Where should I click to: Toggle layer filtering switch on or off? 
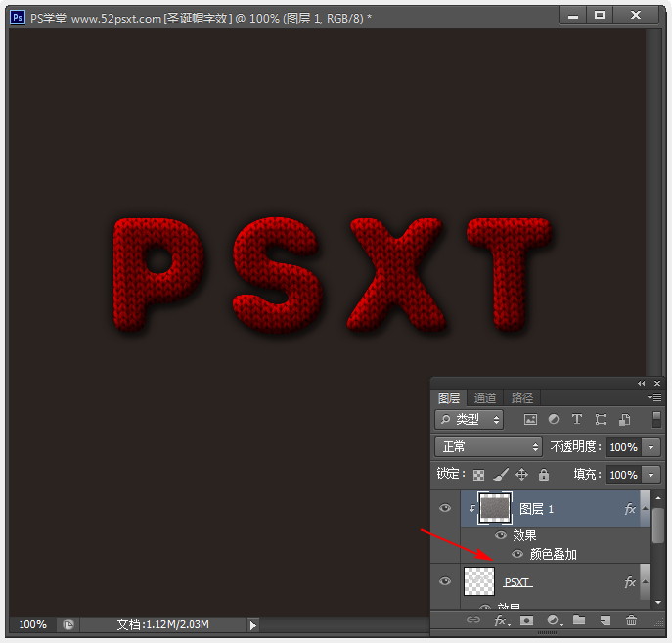click(x=656, y=419)
